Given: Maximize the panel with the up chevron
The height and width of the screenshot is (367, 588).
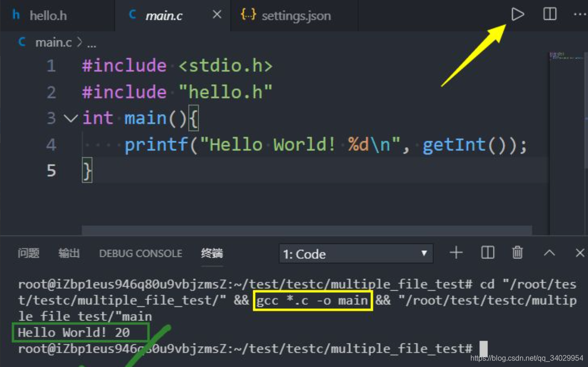Looking at the screenshot, I should point(549,253).
